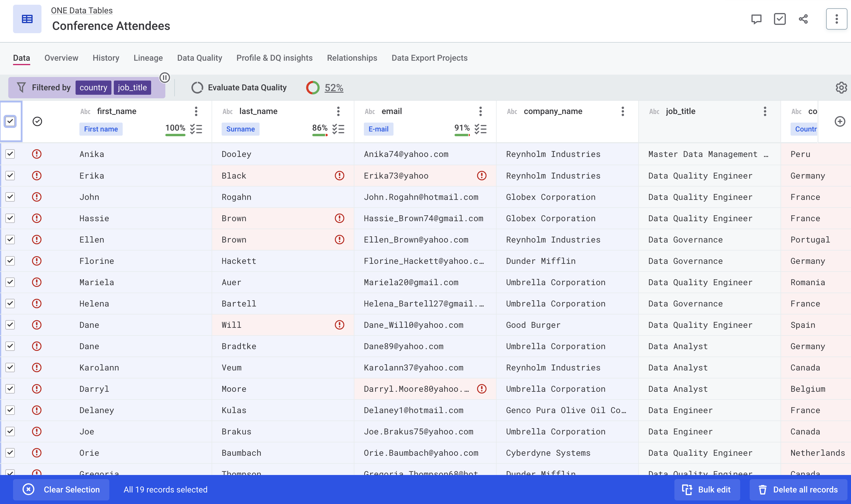The height and width of the screenshot is (504, 851).
Task: Switch to the Data Quality tab
Action: (x=199, y=58)
